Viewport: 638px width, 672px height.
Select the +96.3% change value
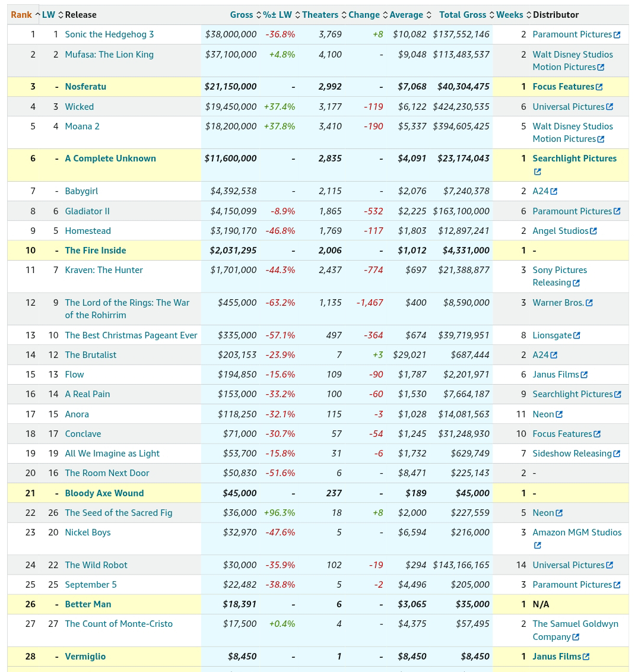tap(280, 513)
